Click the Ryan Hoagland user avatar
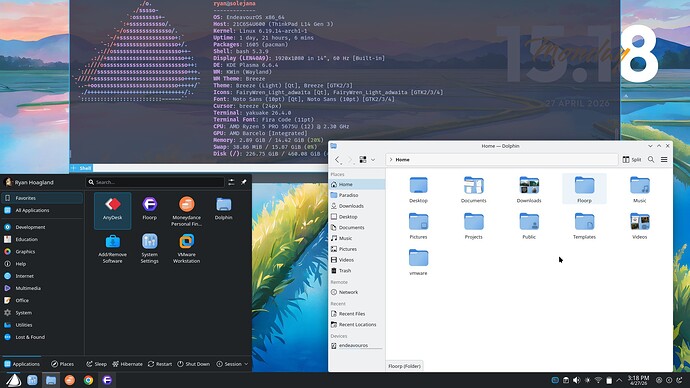 pos(8,182)
